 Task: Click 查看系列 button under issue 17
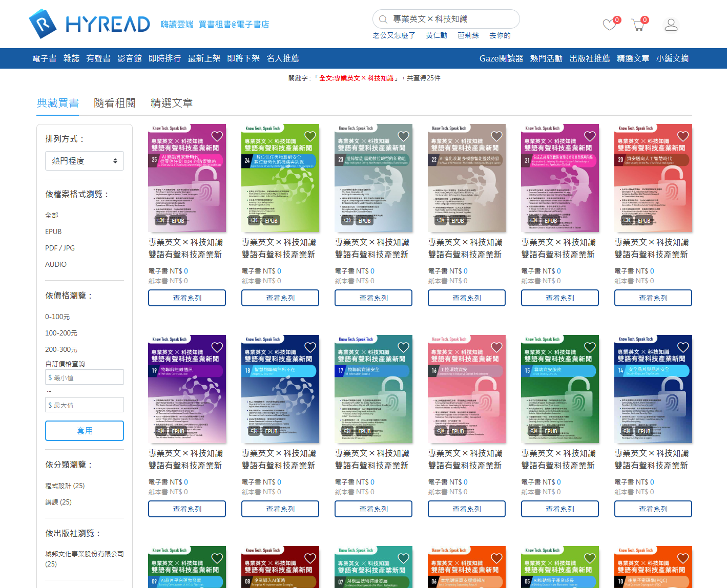pyautogui.click(x=373, y=509)
